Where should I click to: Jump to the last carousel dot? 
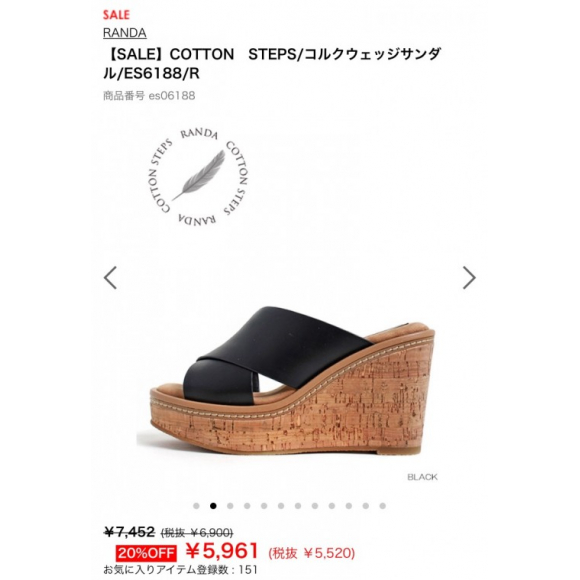tap(383, 506)
